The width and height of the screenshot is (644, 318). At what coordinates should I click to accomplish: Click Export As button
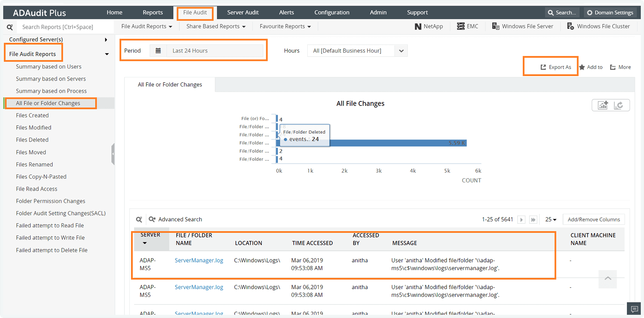555,67
